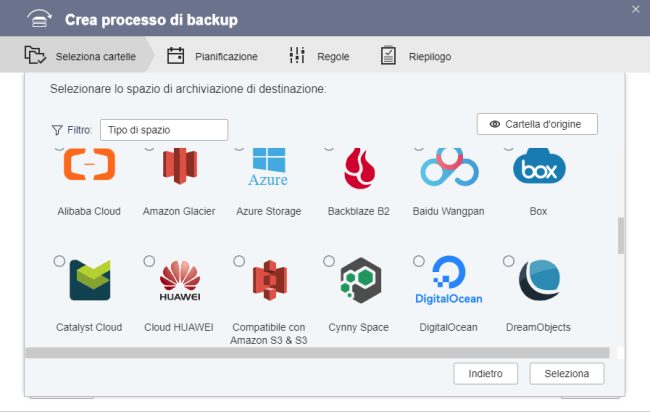650x412 pixels.
Task: Select the Box cloud logo
Action: click(539, 166)
